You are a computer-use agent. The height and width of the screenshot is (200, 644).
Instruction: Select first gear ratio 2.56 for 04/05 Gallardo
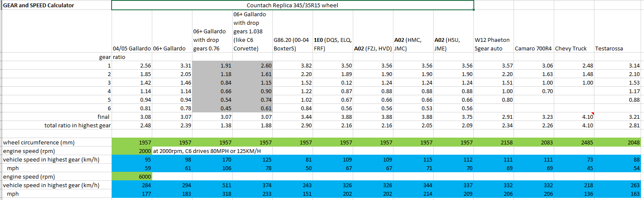coord(132,65)
